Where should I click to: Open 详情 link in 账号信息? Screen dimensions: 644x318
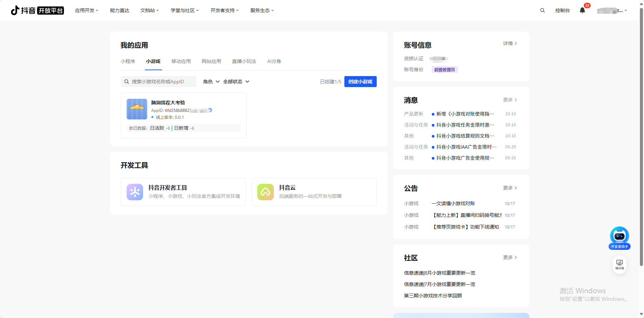coord(510,43)
